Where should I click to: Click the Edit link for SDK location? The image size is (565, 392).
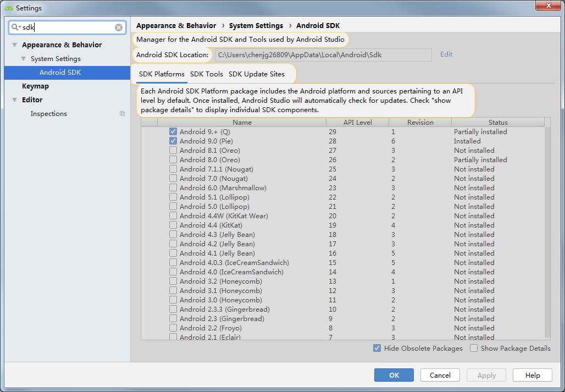tap(446, 54)
